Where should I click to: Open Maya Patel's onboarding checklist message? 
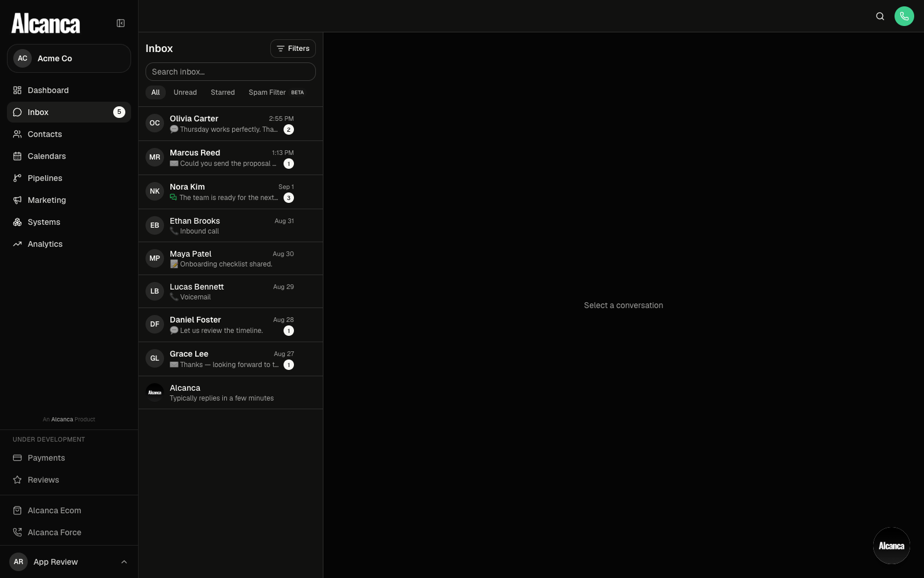(x=230, y=258)
